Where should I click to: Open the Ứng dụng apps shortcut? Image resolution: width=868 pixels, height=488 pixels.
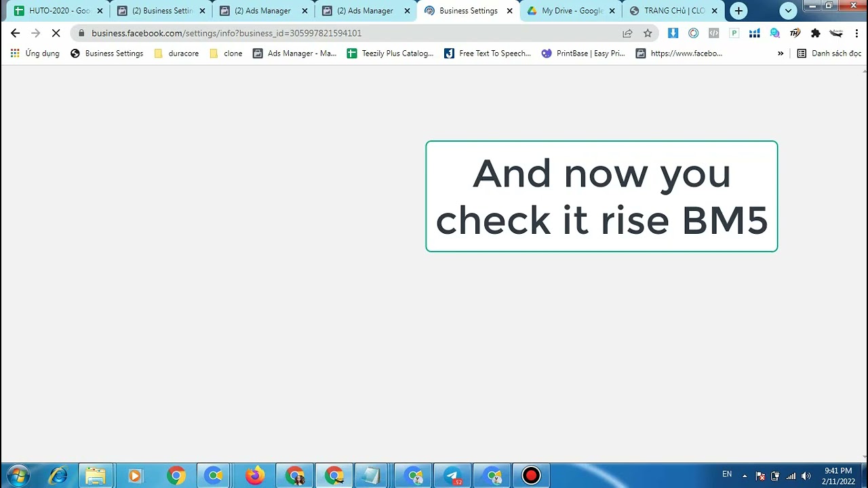click(35, 54)
